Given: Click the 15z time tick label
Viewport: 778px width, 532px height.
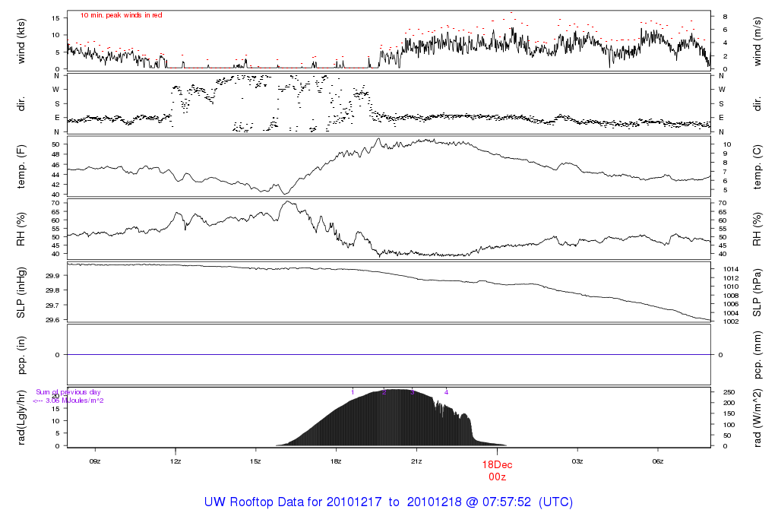Looking at the screenshot, I should 256,461.
